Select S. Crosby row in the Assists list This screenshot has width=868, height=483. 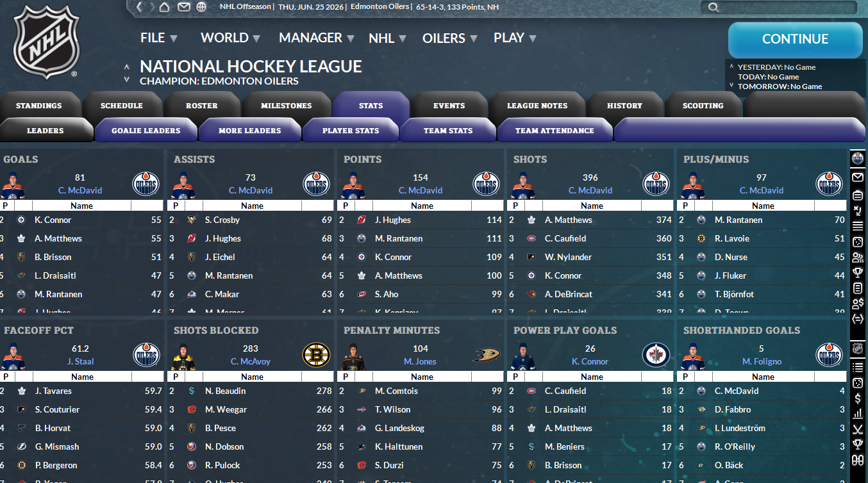coord(251,220)
